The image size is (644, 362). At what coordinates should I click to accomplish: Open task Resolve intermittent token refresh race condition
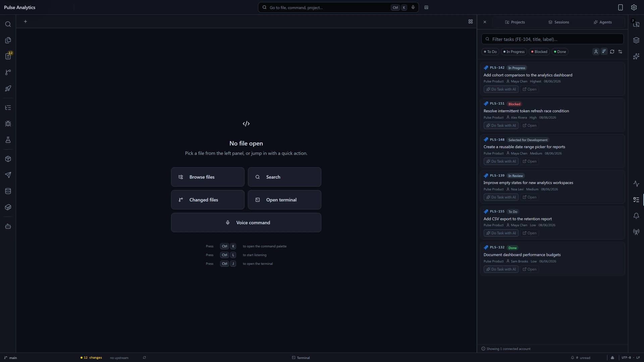[526, 111]
